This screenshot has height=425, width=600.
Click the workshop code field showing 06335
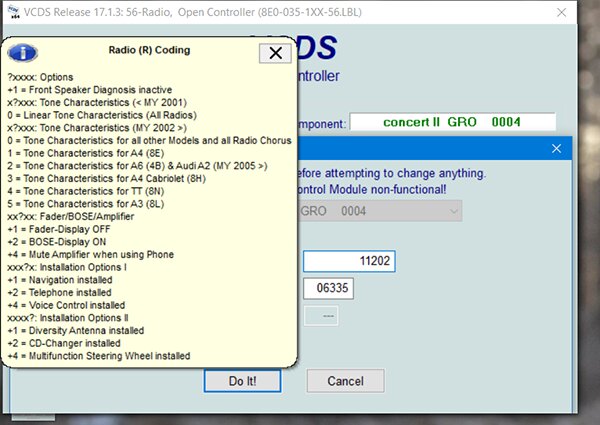(328, 288)
